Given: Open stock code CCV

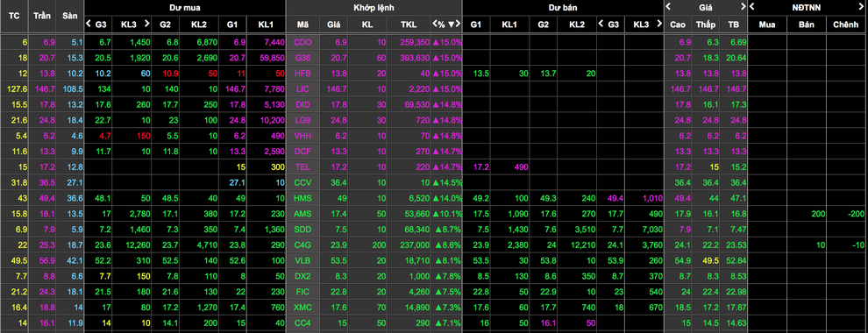Looking at the screenshot, I should (302, 182).
